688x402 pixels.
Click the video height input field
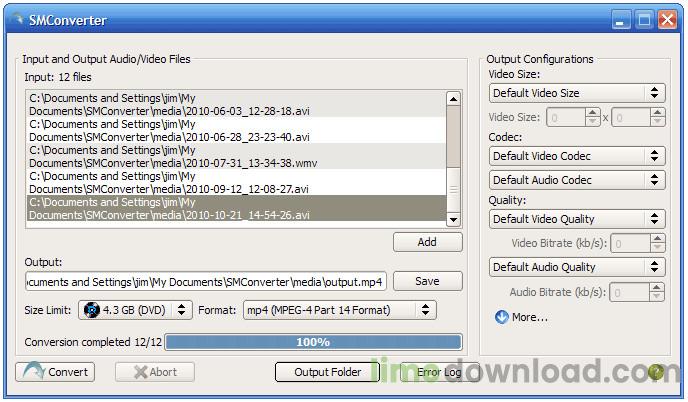coord(631,117)
